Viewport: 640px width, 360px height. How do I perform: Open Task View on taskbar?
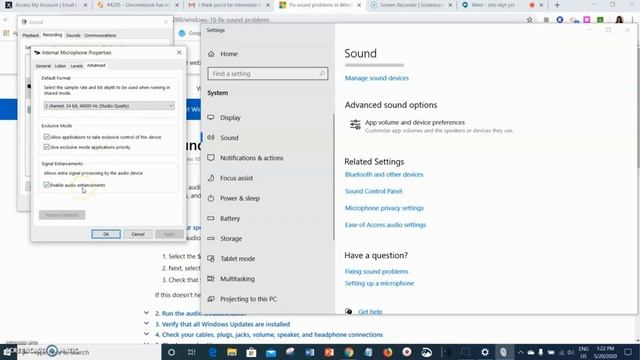[191, 353]
